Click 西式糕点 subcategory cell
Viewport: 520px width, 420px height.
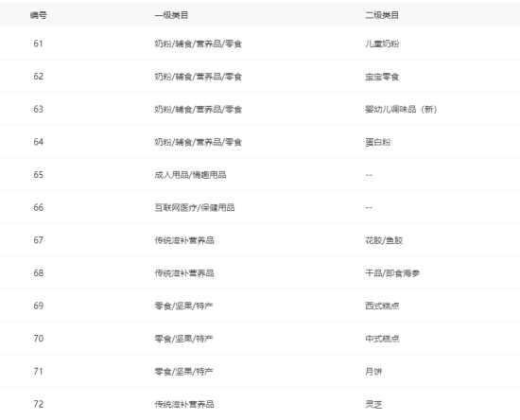[382, 306]
